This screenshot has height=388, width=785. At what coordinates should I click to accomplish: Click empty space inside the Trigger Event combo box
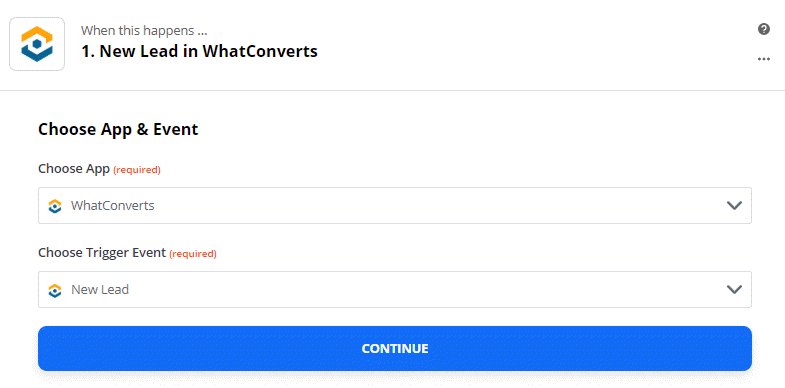(x=426, y=289)
